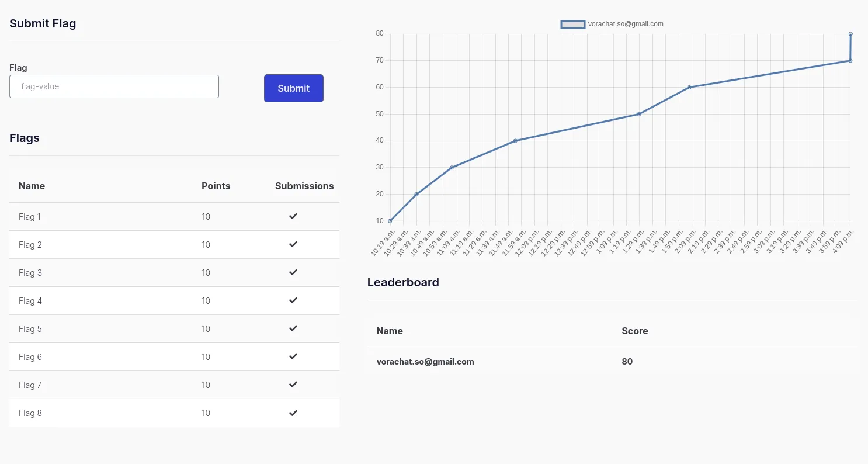
Task: Click the Flag 4 submission checkmark
Action: 293,300
